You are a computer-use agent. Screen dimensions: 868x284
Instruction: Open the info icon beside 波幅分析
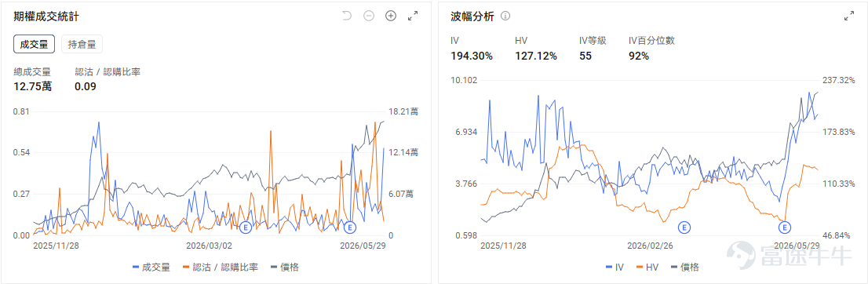coord(505,16)
